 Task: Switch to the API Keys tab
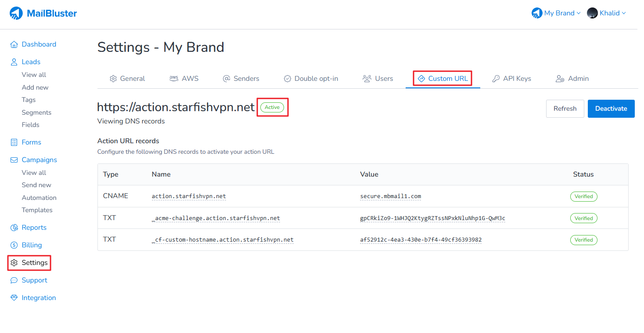511,79
